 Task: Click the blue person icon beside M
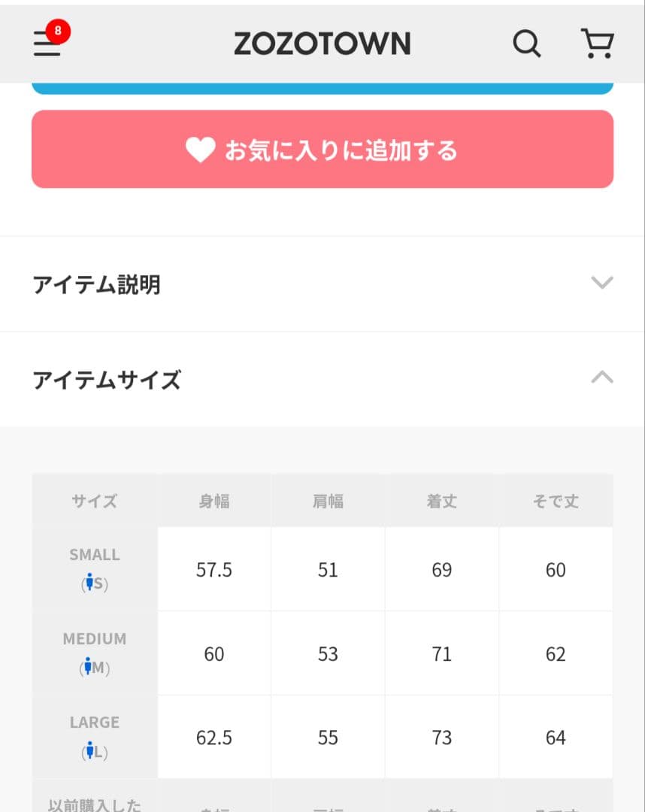coord(88,667)
